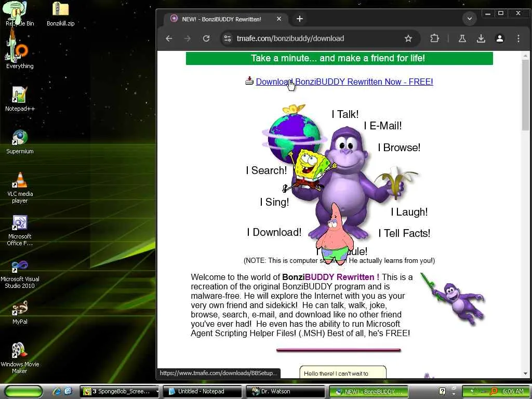The width and height of the screenshot is (532, 399).
Task: Launch Internet Explorer from quick launch
Action: pyautogui.click(x=57, y=391)
